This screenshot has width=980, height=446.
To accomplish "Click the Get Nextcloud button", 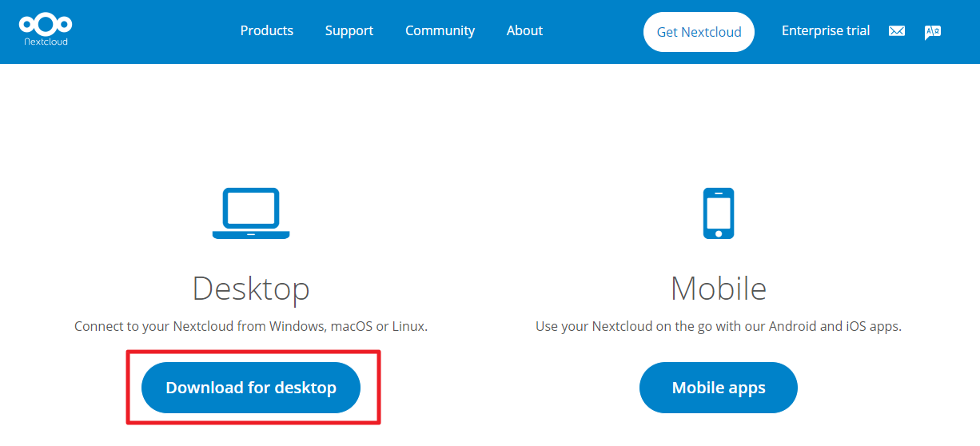I will [699, 32].
